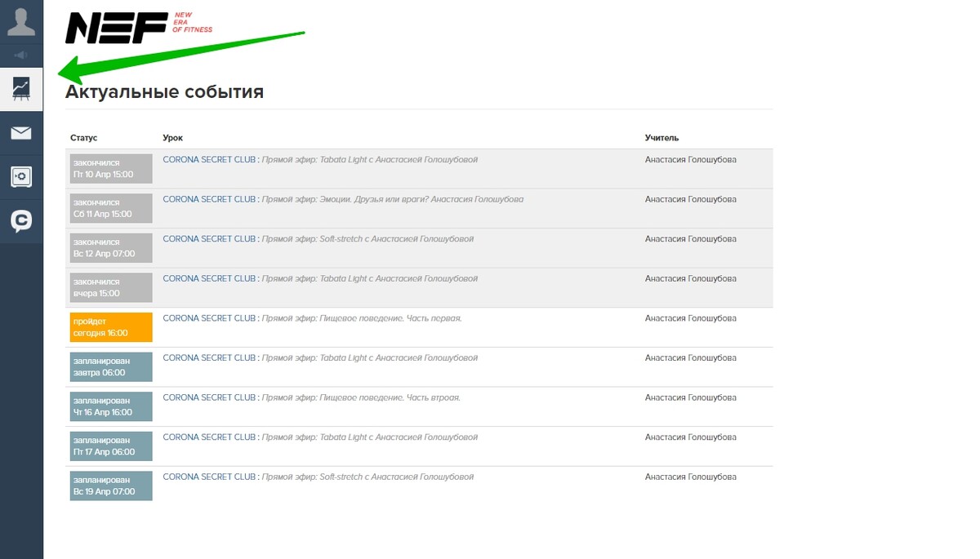The width and height of the screenshot is (980, 559).
Task: Click the NEF New Era of Fitness logo
Action: point(138,28)
